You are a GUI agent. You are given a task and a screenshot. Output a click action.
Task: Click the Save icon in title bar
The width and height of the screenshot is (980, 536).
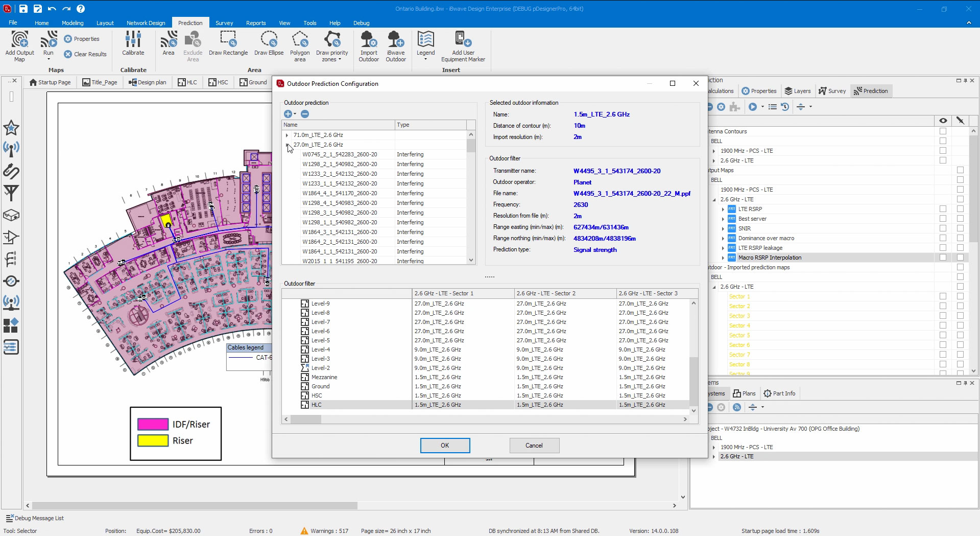tap(23, 9)
